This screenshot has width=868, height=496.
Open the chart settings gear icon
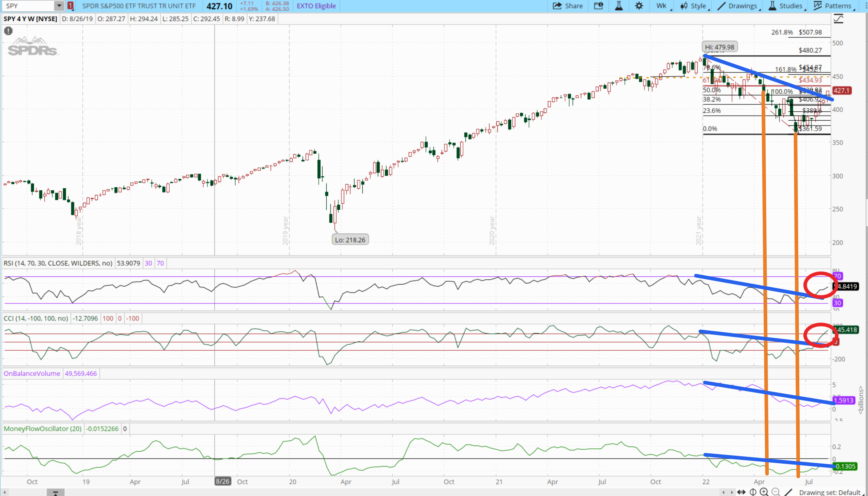pos(639,6)
